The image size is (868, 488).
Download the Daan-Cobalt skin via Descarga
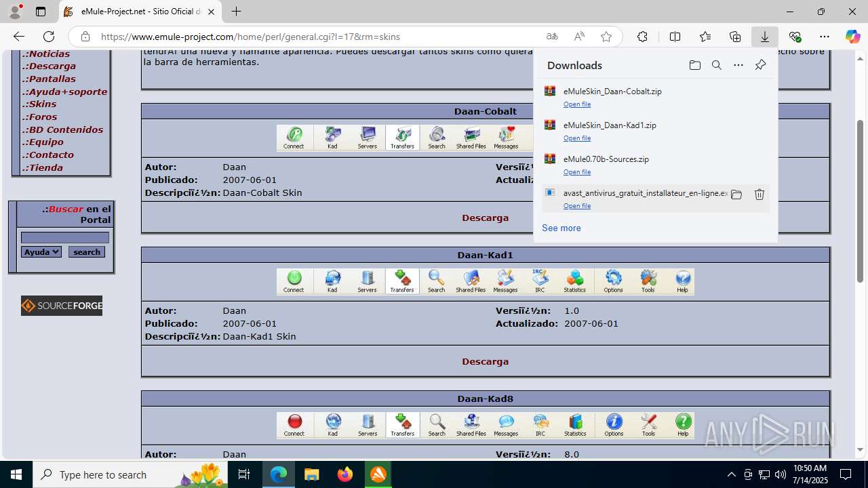point(486,218)
